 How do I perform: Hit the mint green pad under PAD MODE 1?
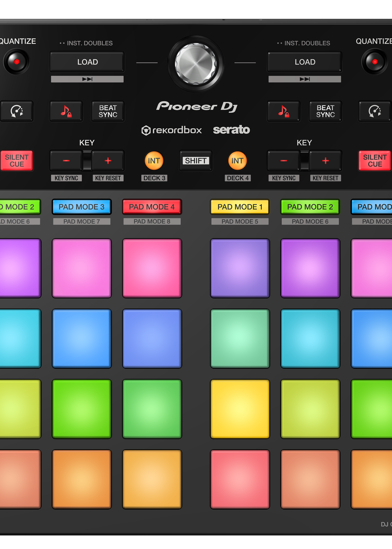pos(240,338)
